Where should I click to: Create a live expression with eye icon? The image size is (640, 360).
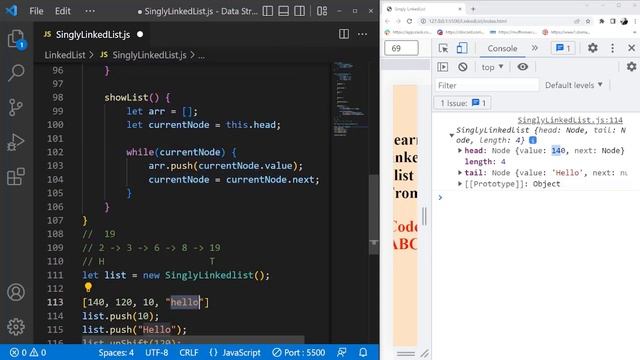[x=522, y=67]
